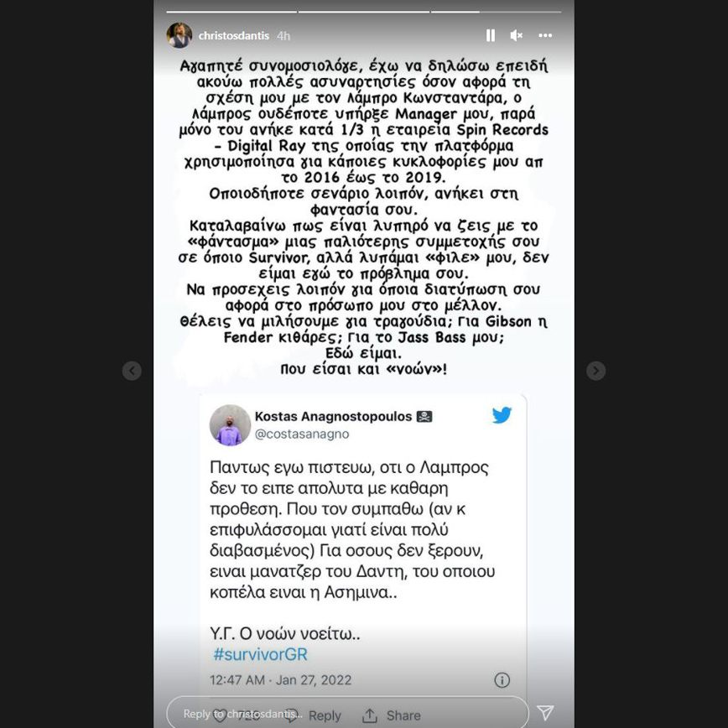Open Kostas Anagnostopoulos avatar in tweet
Image resolution: width=728 pixels, height=728 pixels.
tap(231, 425)
